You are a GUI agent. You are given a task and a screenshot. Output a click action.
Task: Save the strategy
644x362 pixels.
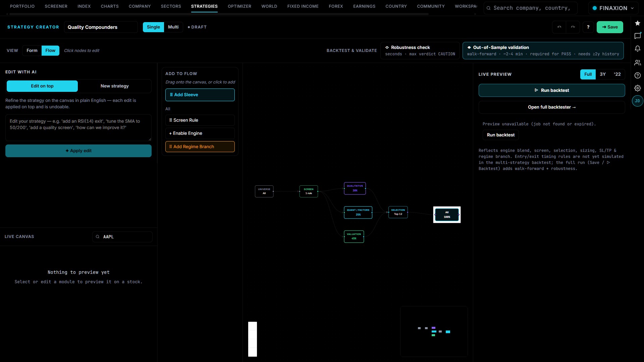coord(610,27)
